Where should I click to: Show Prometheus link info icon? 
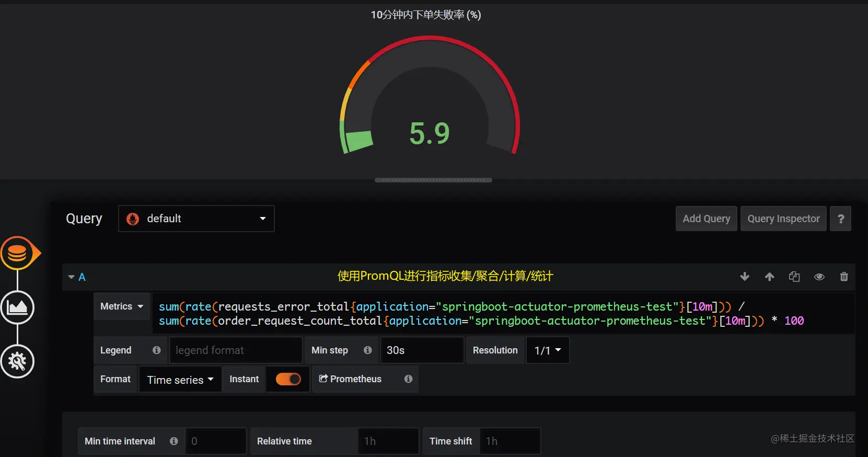409,379
